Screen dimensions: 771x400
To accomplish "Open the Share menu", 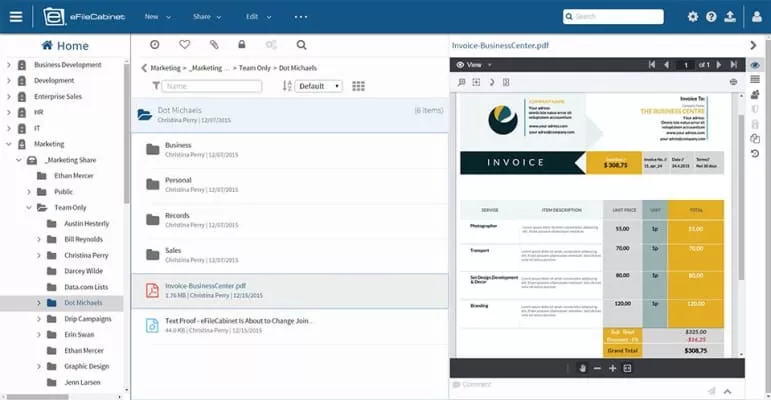I will tap(207, 17).
